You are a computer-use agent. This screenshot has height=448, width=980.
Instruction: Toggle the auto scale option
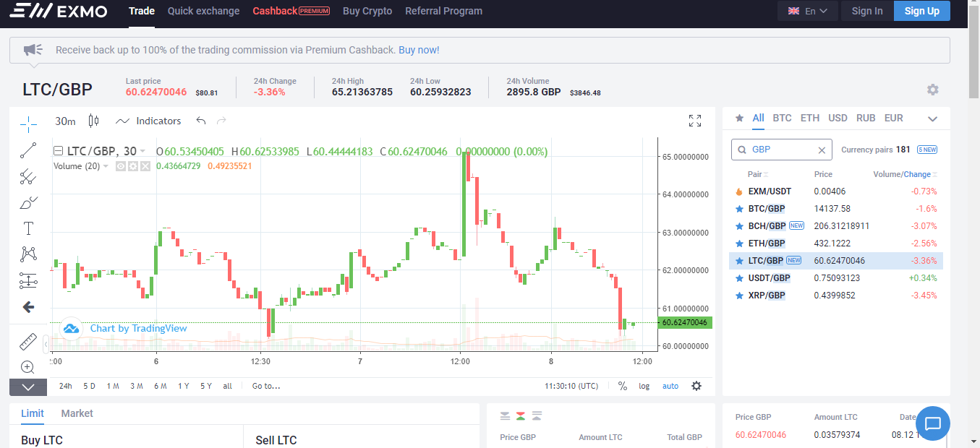click(670, 386)
